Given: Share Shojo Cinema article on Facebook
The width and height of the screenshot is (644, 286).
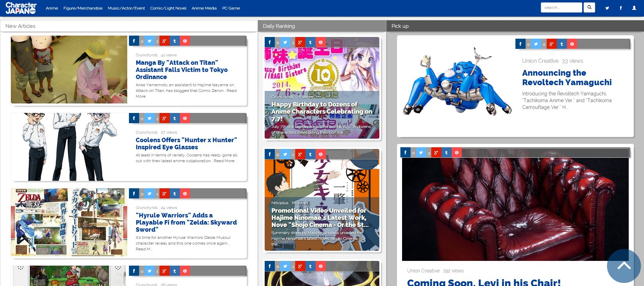Looking at the screenshot, I should tap(270, 154).
